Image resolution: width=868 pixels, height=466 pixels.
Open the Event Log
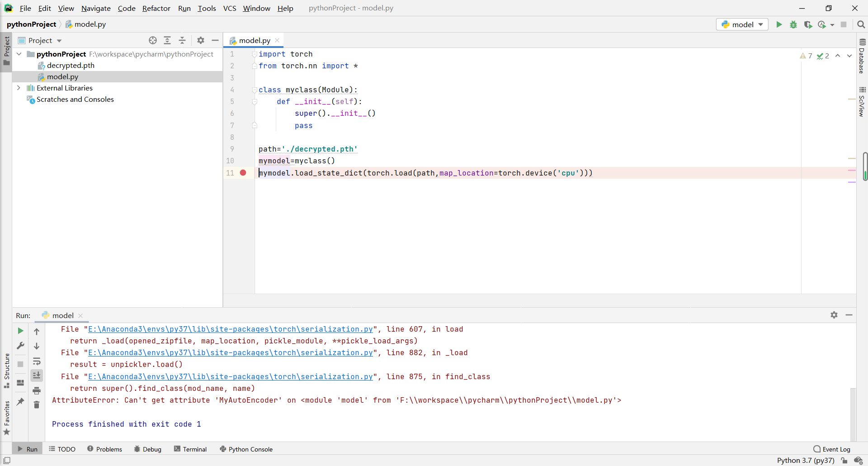coord(832,449)
